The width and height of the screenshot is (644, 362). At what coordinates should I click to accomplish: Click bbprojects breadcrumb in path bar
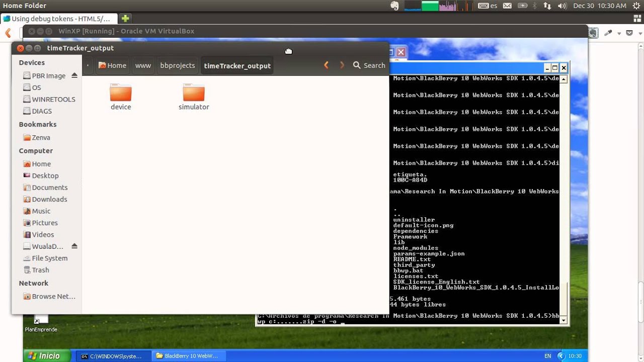pyautogui.click(x=178, y=65)
